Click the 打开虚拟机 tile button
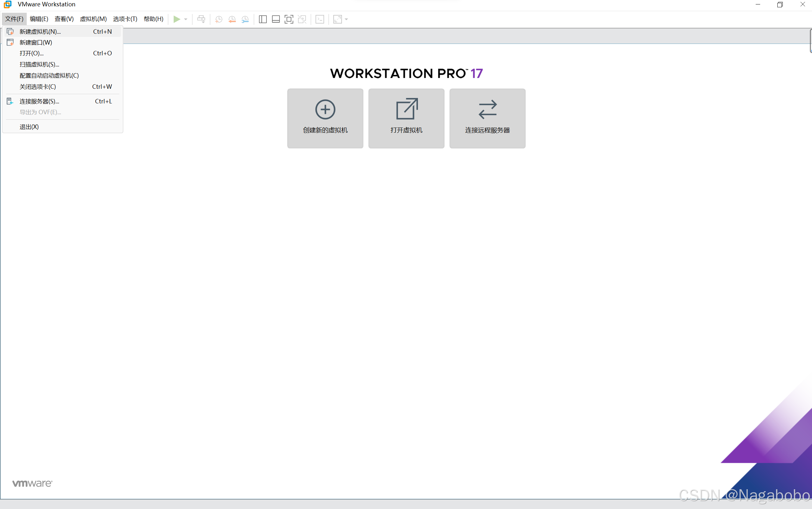Screen dimensions: 812x509 [406, 118]
